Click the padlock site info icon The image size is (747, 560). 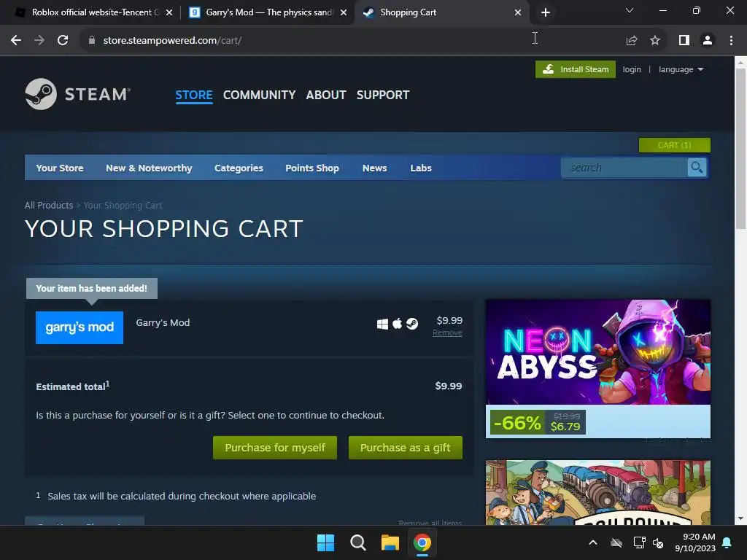pyautogui.click(x=92, y=41)
